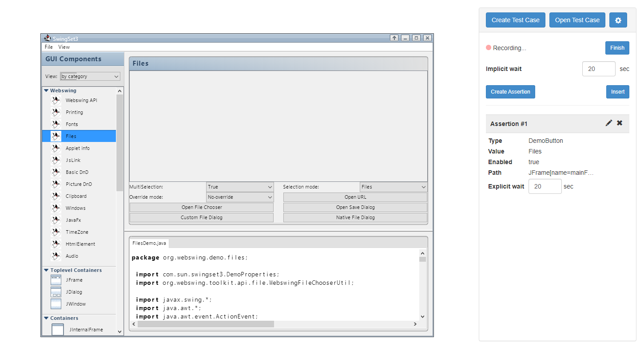Viewport: 644px width, 346px height.
Task: Click the code horizontal scrollbar right arrow
Action: 415,324
